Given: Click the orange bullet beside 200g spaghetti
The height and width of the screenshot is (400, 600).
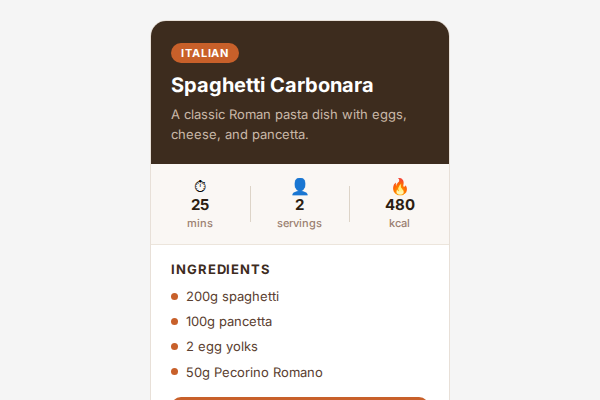Looking at the screenshot, I should (x=175, y=297).
